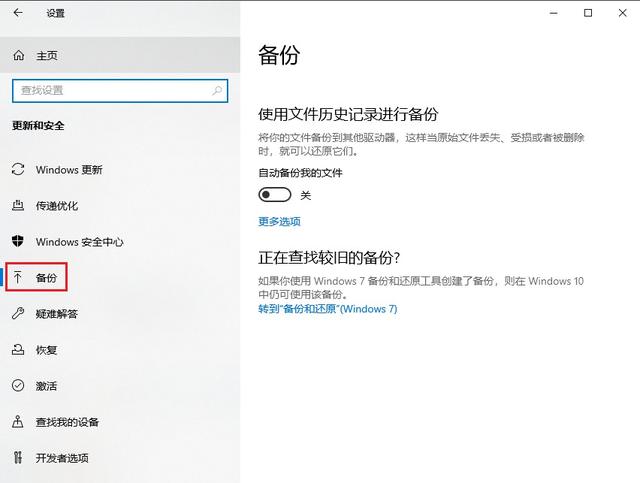Click the 备份 upload arrow icon

pyautogui.click(x=18, y=278)
